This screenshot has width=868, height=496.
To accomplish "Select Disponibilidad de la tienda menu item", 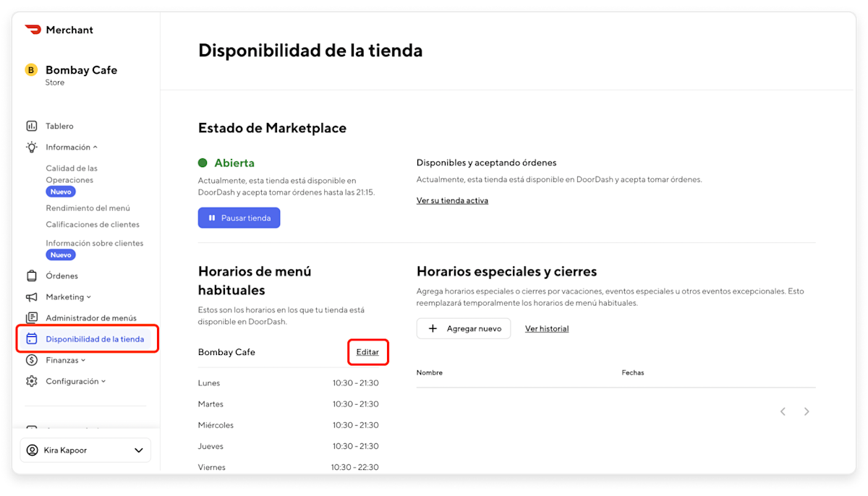I will pos(87,338).
